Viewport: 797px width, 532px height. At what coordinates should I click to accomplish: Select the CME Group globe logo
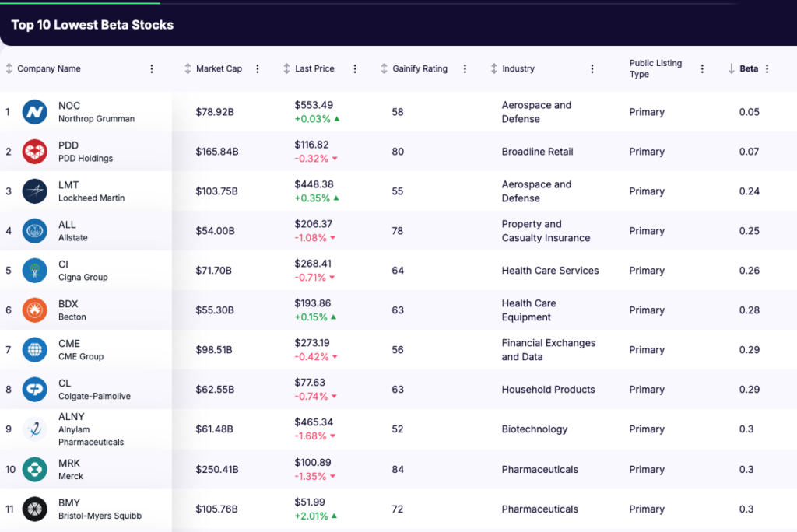click(x=34, y=349)
